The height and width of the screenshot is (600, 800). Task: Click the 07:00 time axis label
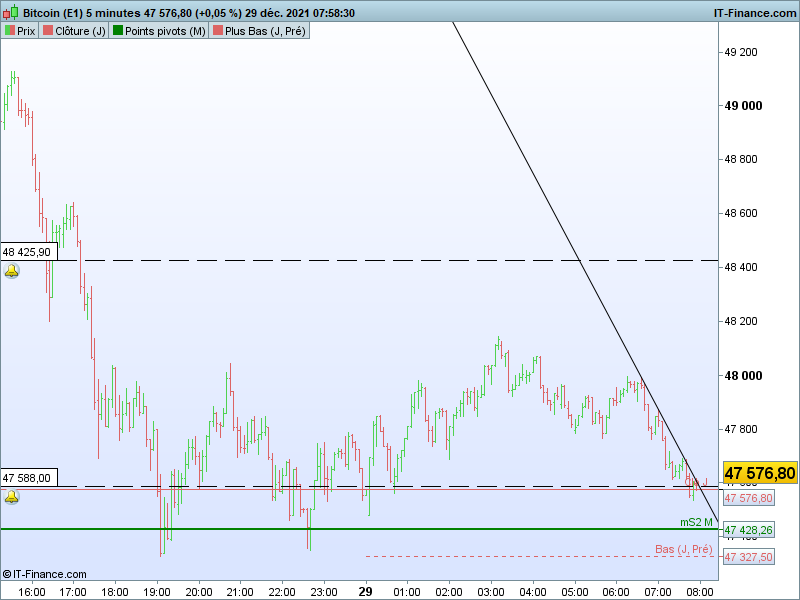pos(658,592)
